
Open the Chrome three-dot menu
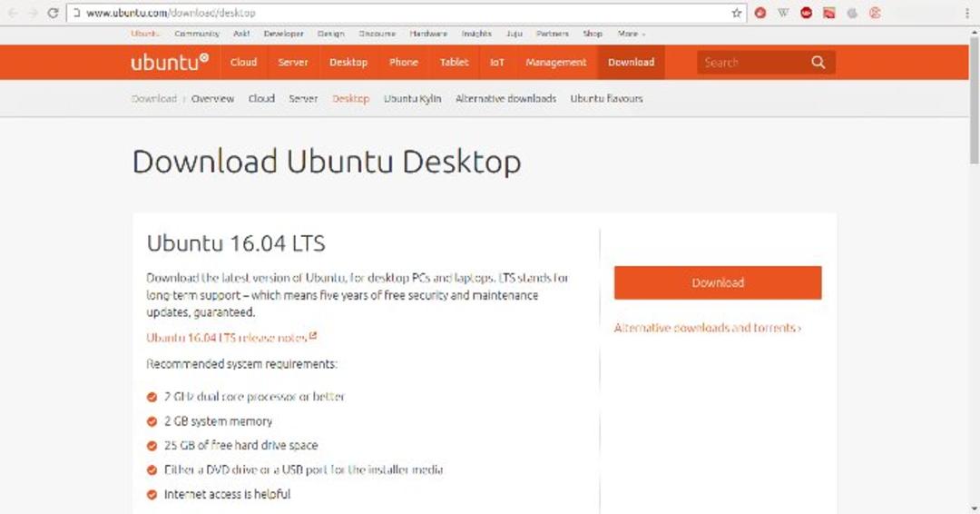tap(967, 13)
